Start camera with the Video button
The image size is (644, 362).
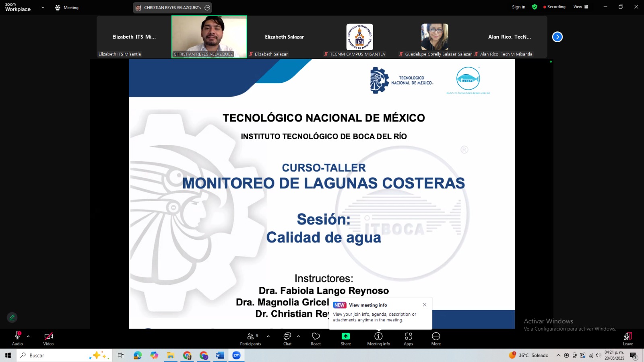[x=48, y=338]
